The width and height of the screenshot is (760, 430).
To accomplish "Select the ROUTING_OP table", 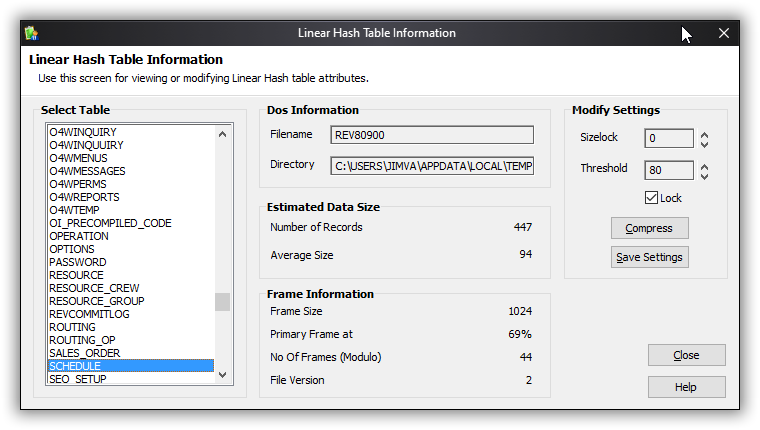I will tap(131, 340).
